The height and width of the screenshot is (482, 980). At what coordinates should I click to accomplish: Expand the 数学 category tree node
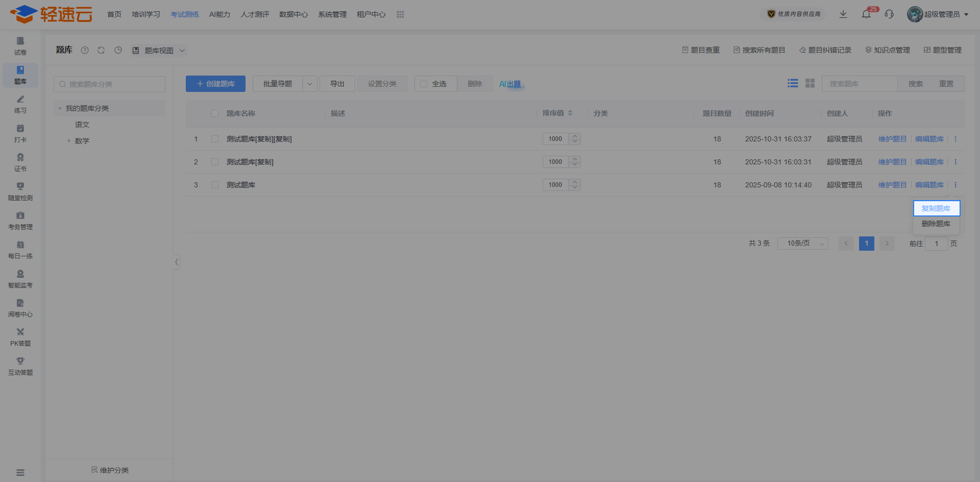69,141
